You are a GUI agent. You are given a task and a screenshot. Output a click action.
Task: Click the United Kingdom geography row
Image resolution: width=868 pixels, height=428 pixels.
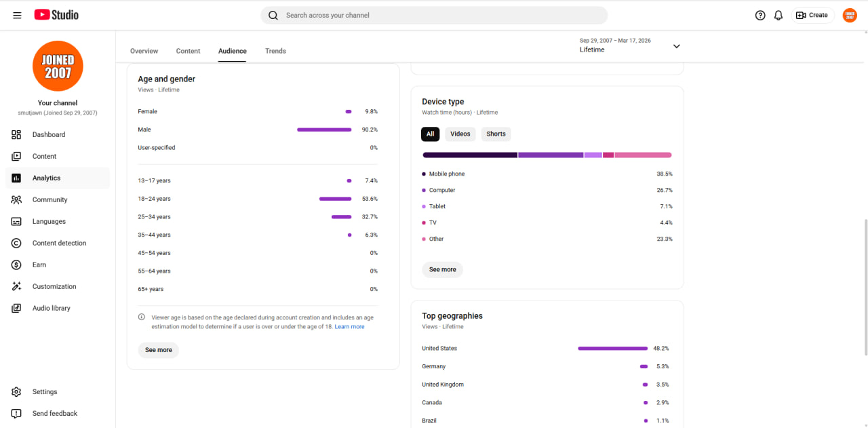[x=546, y=385]
